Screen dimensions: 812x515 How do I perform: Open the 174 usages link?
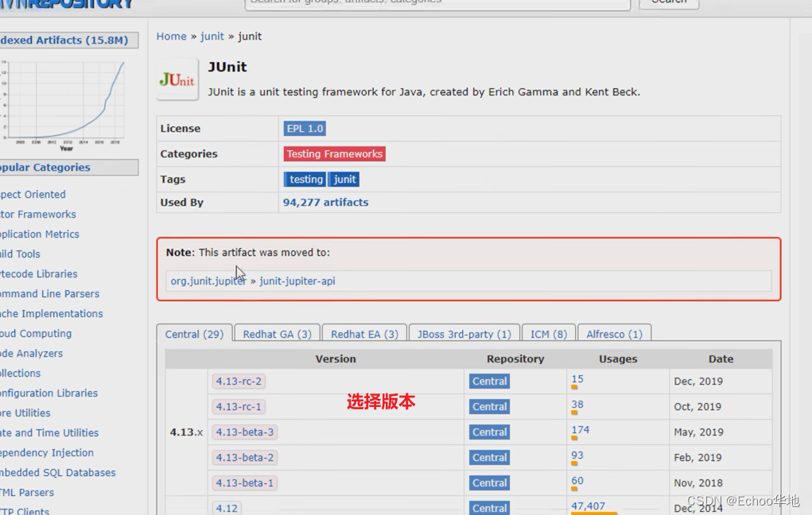click(581, 430)
